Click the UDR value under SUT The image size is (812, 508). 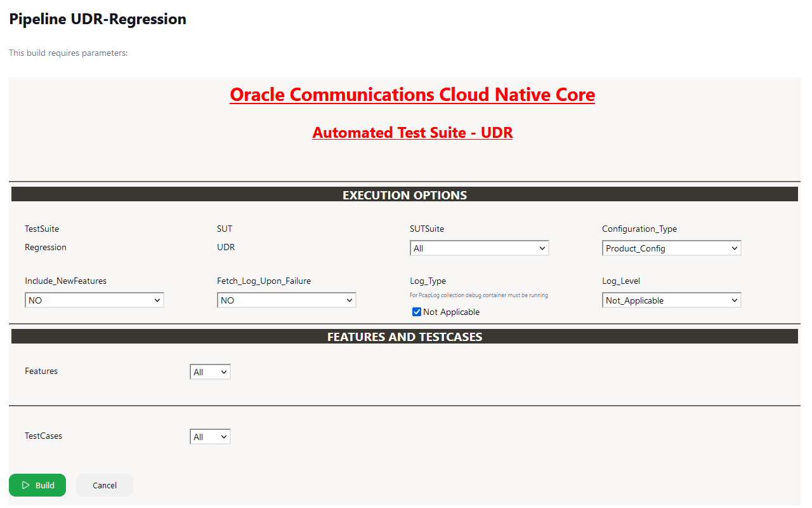point(226,247)
